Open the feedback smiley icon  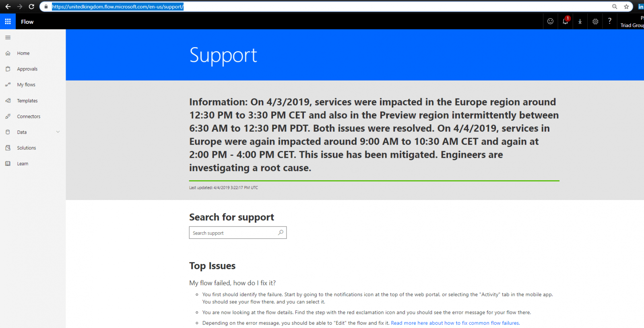pyautogui.click(x=550, y=21)
